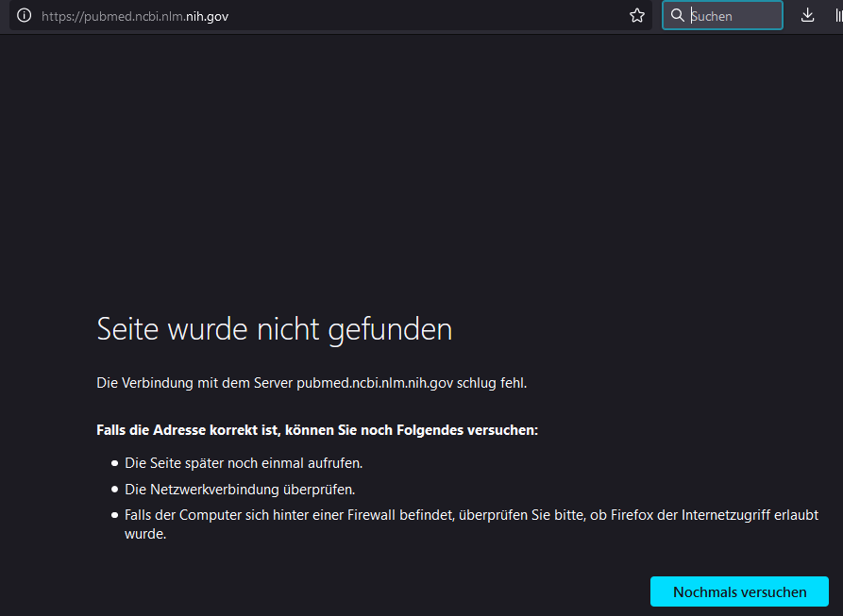Open page security info via the circled-i icon

(24, 15)
